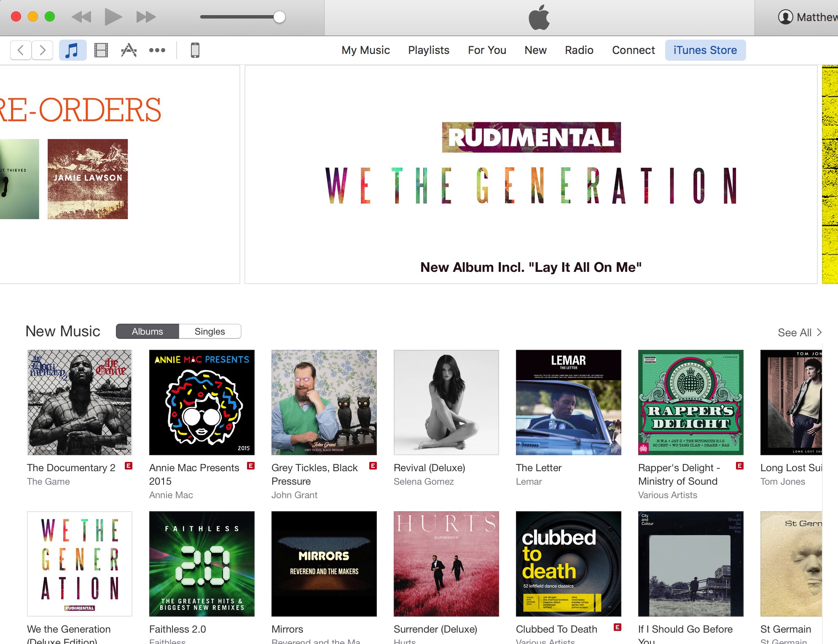Go forward with the right arrow
Screen dimensions: 838x644
pos(43,50)
